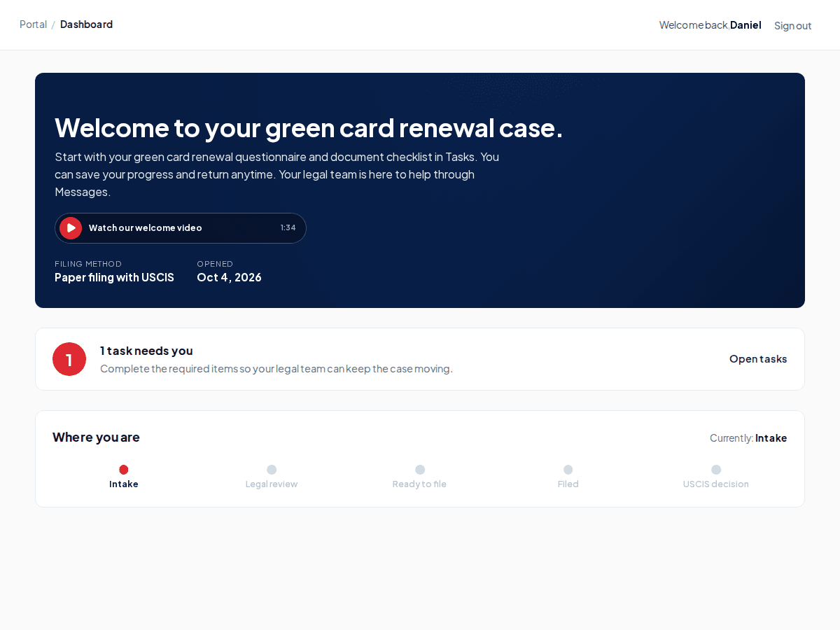Click the 'Ready to file' step label
The height and width of the screenshot is (630, 840).
click(x=419, y=484)
